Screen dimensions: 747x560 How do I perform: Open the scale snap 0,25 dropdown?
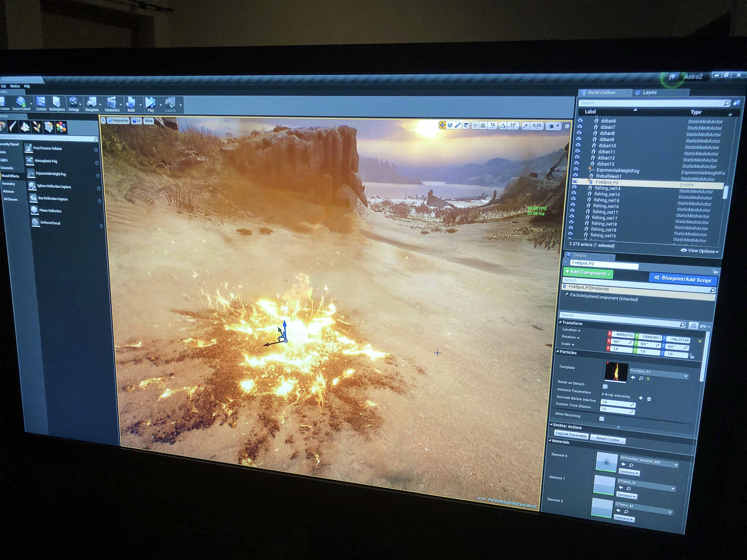click(537, 126)
